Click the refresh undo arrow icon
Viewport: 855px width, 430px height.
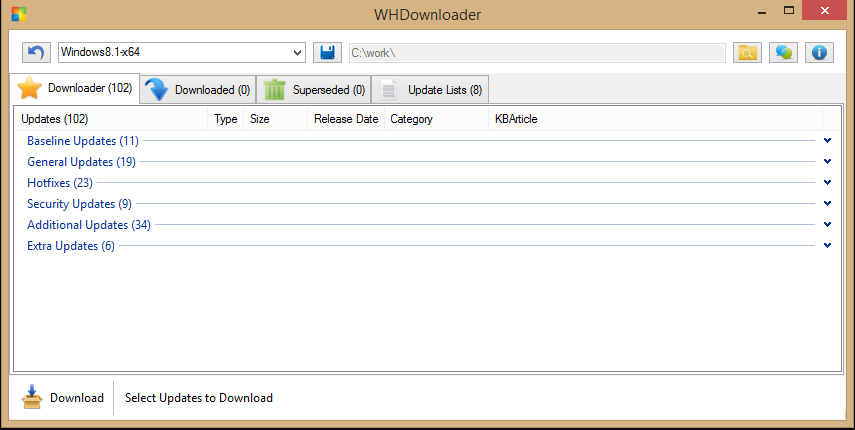tap(37, 53)
